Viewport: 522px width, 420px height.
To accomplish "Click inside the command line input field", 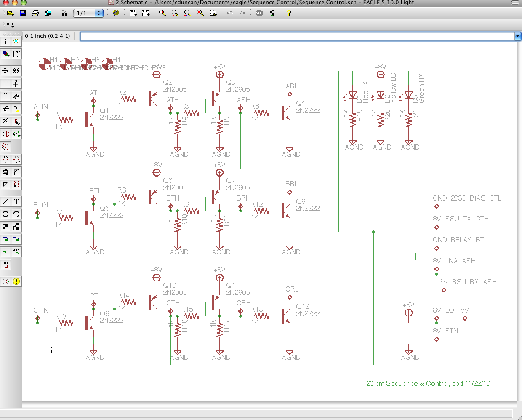I will coord(298,36).
